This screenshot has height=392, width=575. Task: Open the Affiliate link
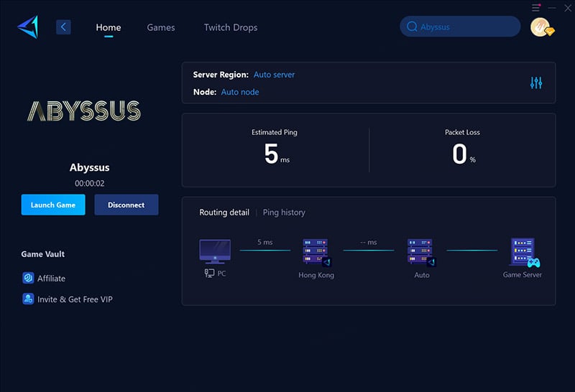coord(51,279)
